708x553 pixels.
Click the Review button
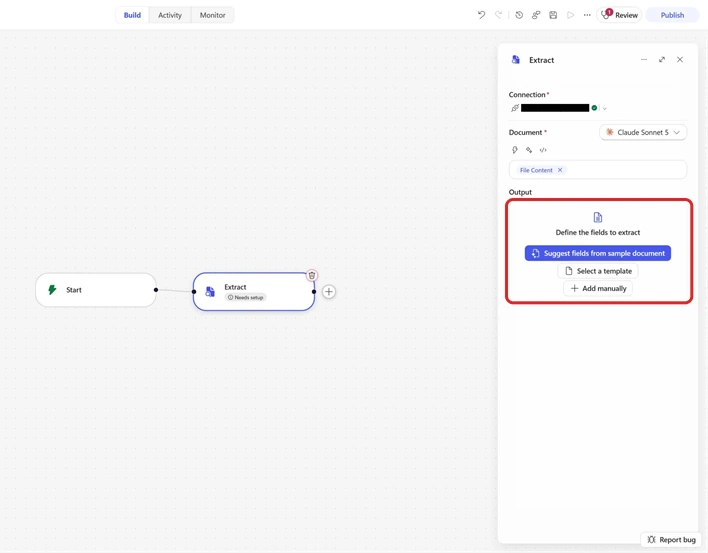620,15
